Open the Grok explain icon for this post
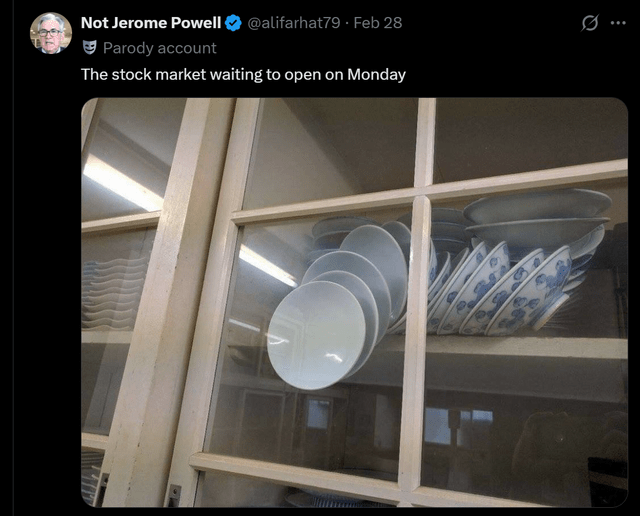Viewport: 640px width, 516px height. (590, 23)
